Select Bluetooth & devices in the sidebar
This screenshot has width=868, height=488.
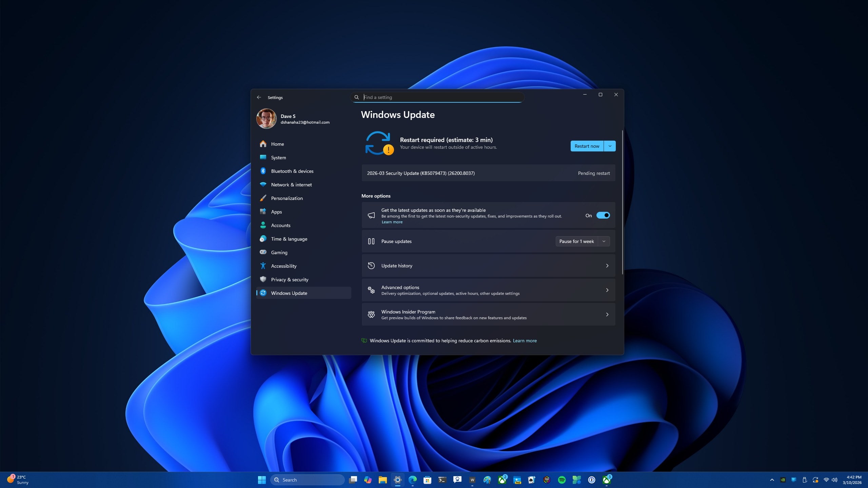click(x=292, y=171)
